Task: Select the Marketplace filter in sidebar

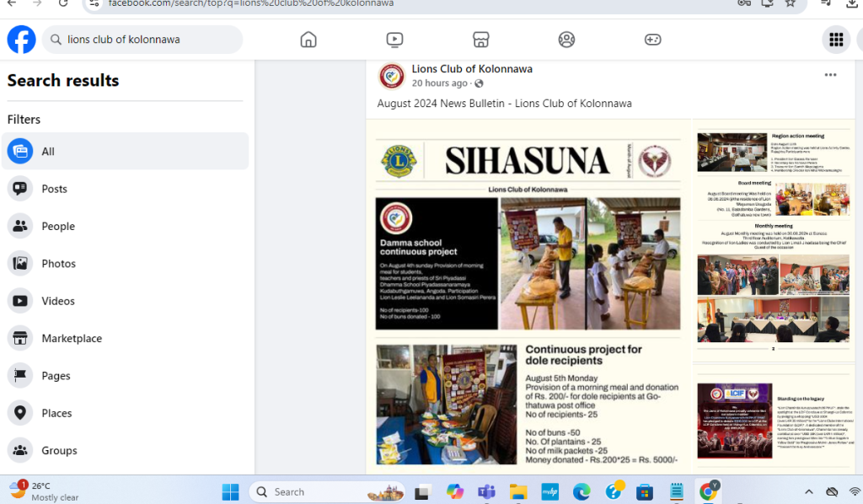Action: click(126, 338)
